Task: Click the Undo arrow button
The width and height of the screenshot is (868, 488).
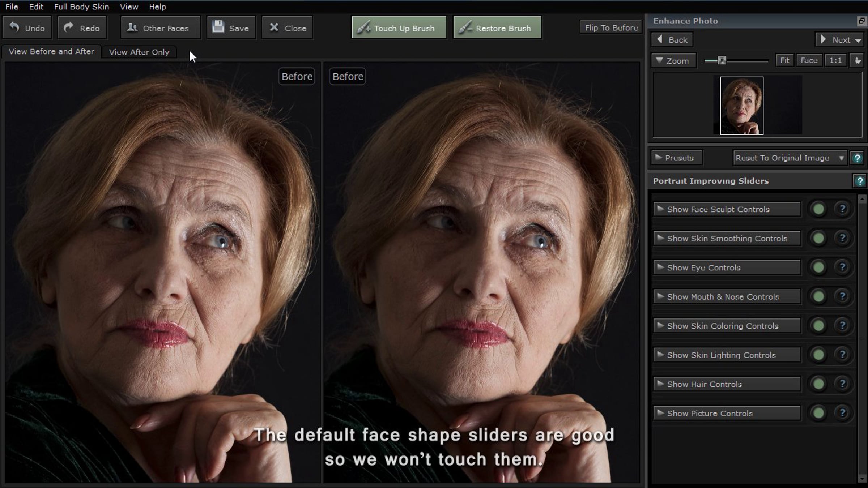Action: point(27,28)
